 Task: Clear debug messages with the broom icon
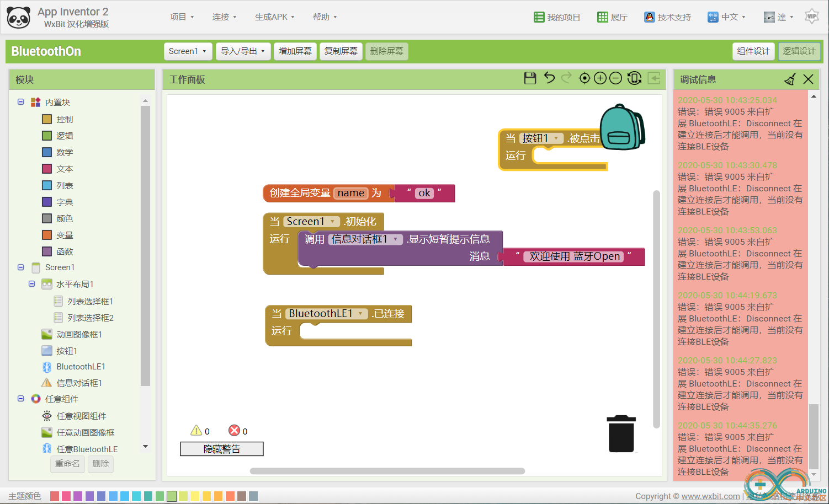790,79
